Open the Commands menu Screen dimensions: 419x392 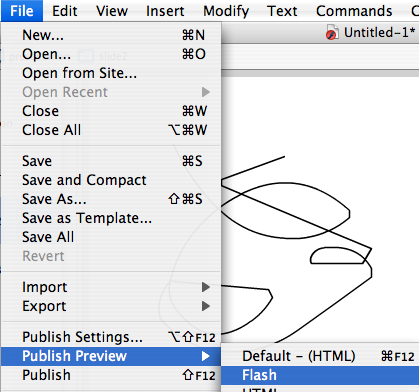click(354, 11)
